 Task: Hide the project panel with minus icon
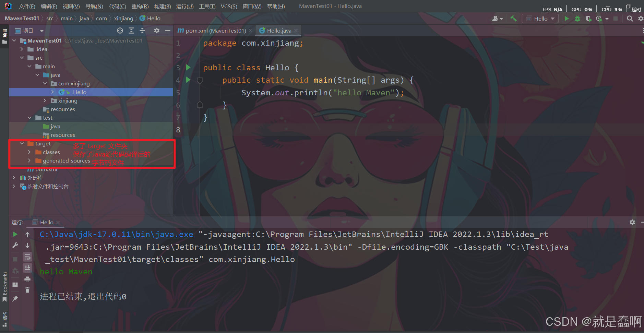tap(168, 31)
